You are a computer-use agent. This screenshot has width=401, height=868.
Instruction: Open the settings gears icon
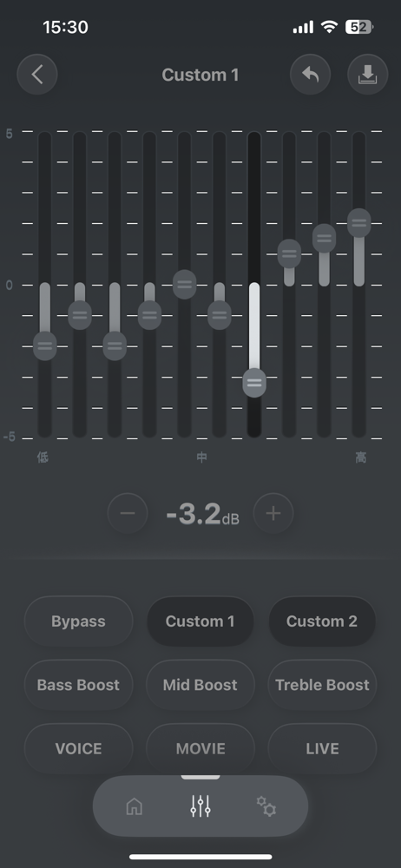(x=266, y=806)
